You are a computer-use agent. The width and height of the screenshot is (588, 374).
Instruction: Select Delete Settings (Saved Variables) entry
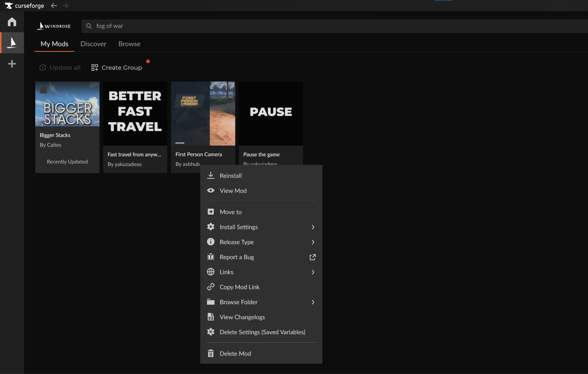tap(261, 332)
